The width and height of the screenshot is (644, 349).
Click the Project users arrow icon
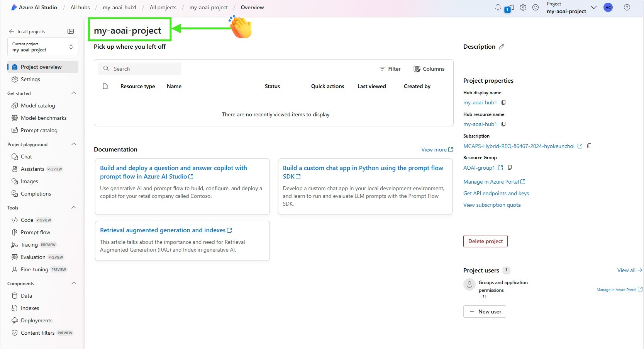(640, 270)
